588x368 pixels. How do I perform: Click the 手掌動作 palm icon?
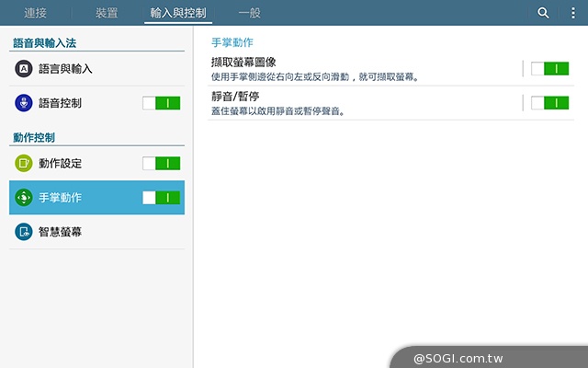click(24, 198)
